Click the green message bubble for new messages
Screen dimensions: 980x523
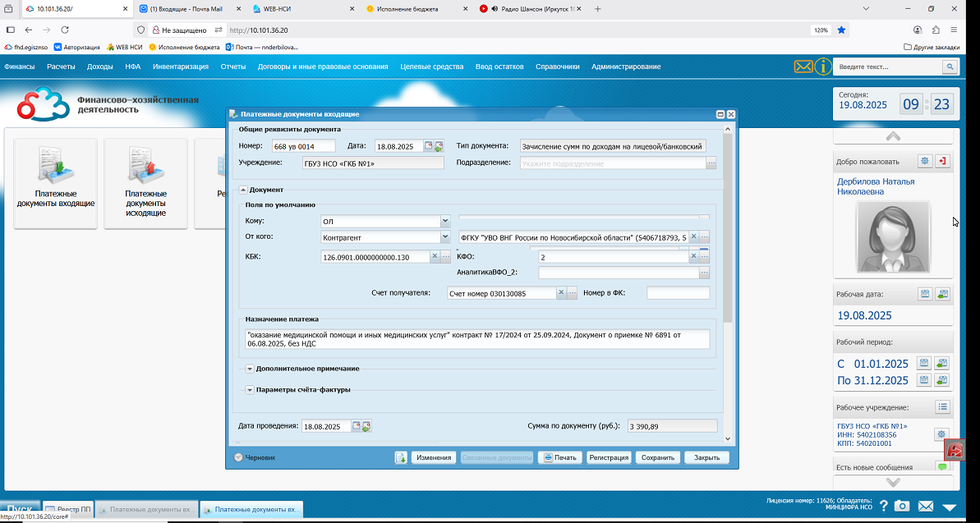point(942,467)
